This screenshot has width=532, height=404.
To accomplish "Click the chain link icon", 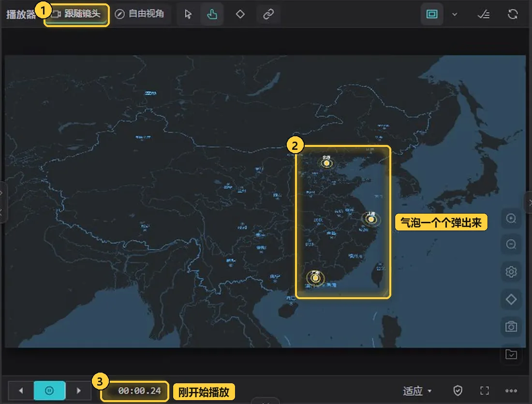I will pyautogui.click(x=268, y=14).
